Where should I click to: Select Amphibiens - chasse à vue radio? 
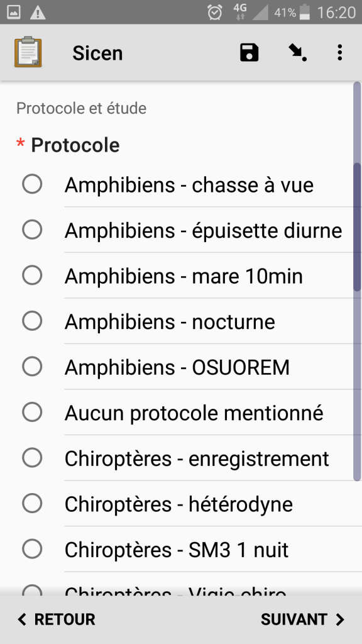[180, 184]
